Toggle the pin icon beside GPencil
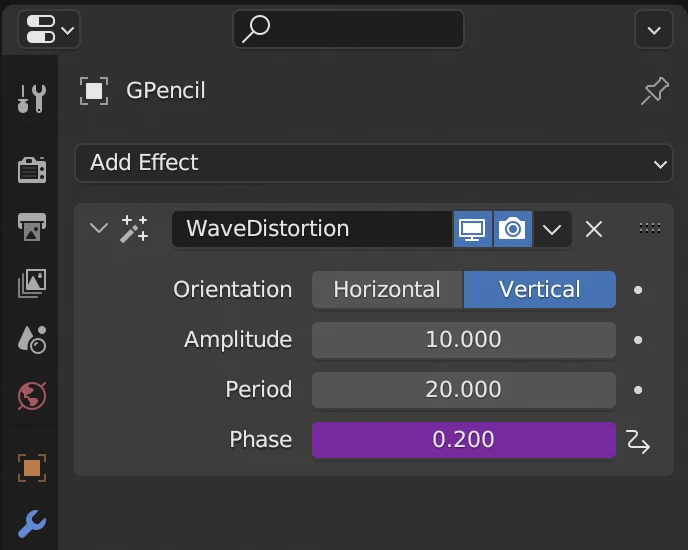 (654, 92)
